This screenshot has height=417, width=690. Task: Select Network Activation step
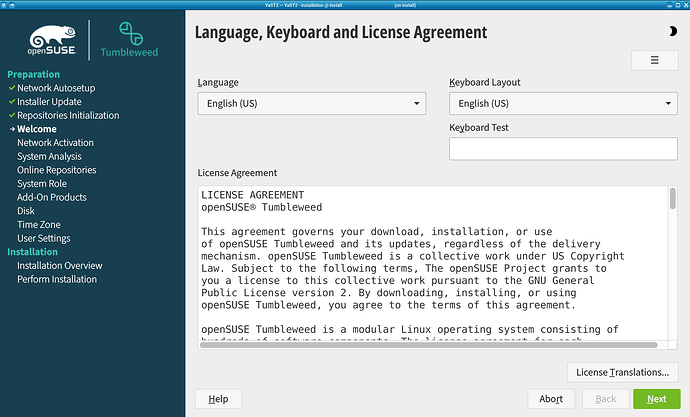coord(55,143)
